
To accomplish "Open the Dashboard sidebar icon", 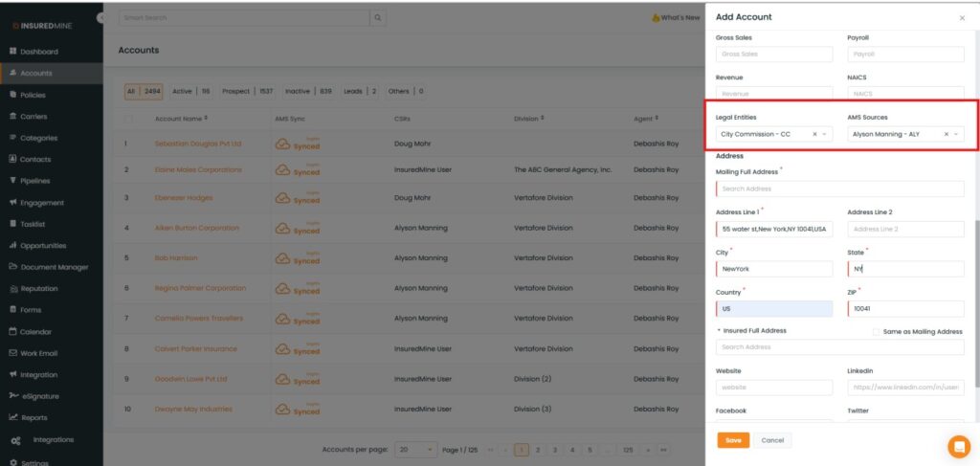I will (13, 52).
